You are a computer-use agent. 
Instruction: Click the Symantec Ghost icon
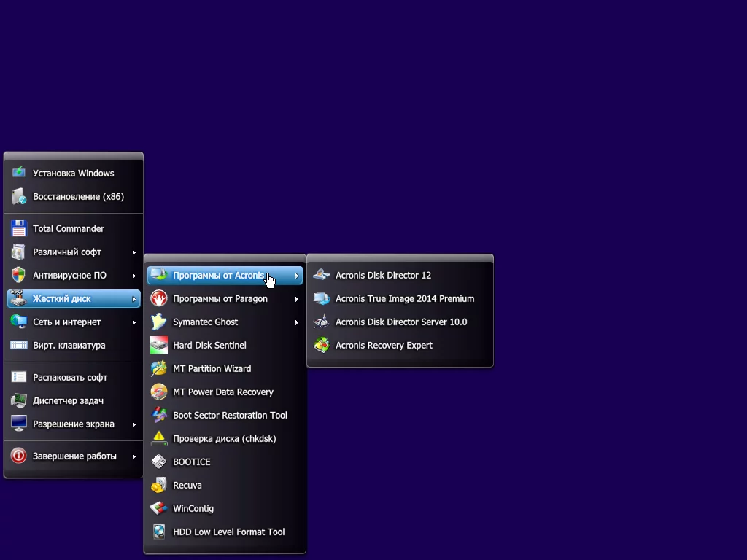[158, 322]
